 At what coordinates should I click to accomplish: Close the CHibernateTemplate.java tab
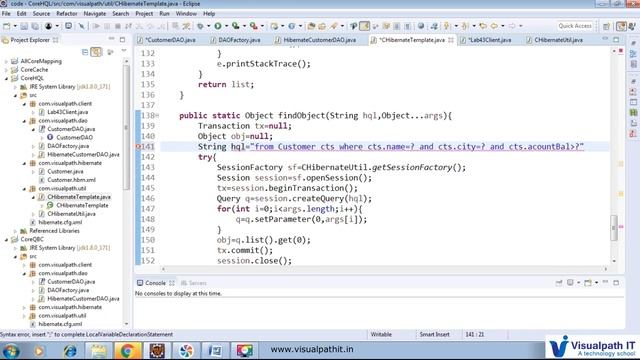[x=451, y=40]
